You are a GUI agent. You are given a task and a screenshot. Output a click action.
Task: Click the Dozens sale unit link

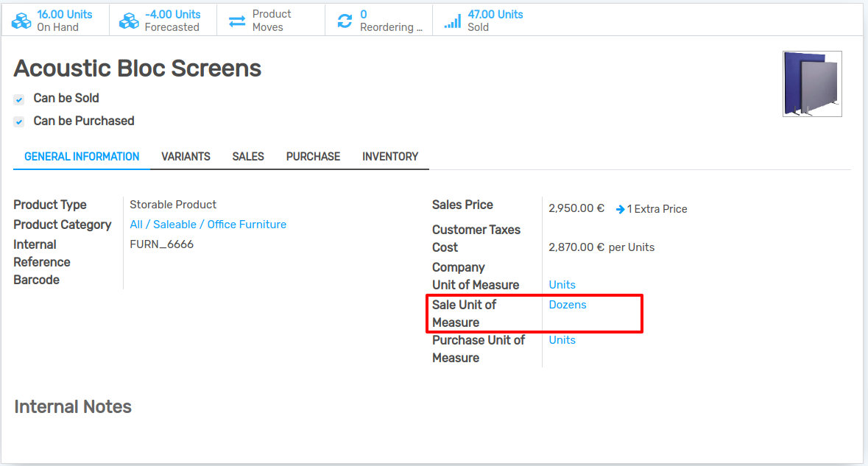(x=567, y=304)
